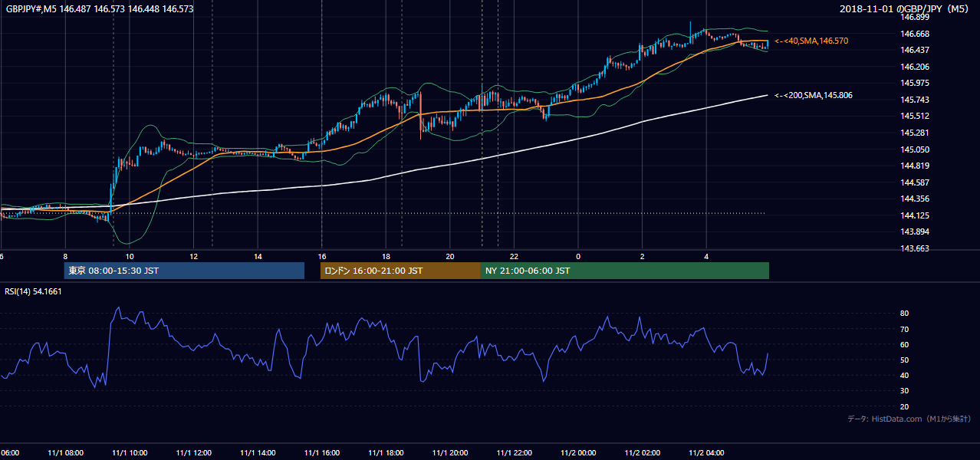Image resolution: width=980 pixels, height=460 pixels.
Task: Click price axis value 144.587
Action: (914, 182)
